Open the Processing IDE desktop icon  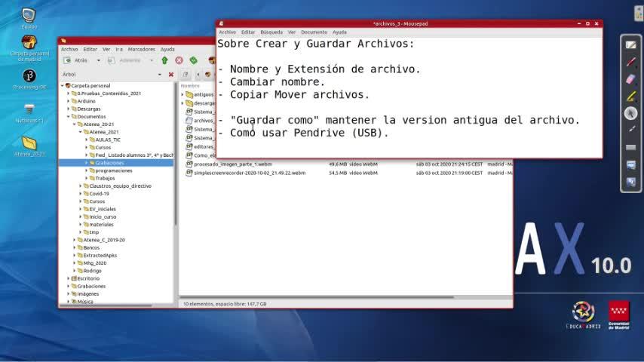point(29,80)
